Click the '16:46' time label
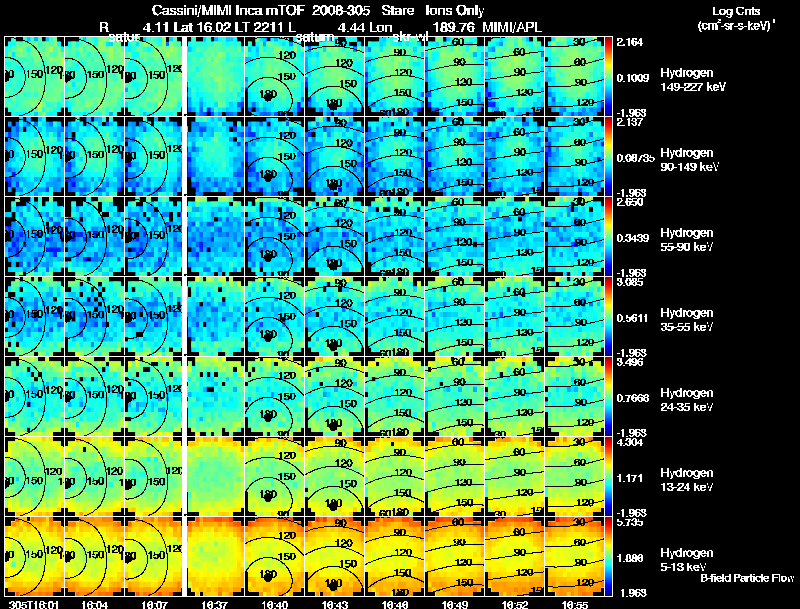This screenshot has height=609, width=800. click(x=394, y=604)
